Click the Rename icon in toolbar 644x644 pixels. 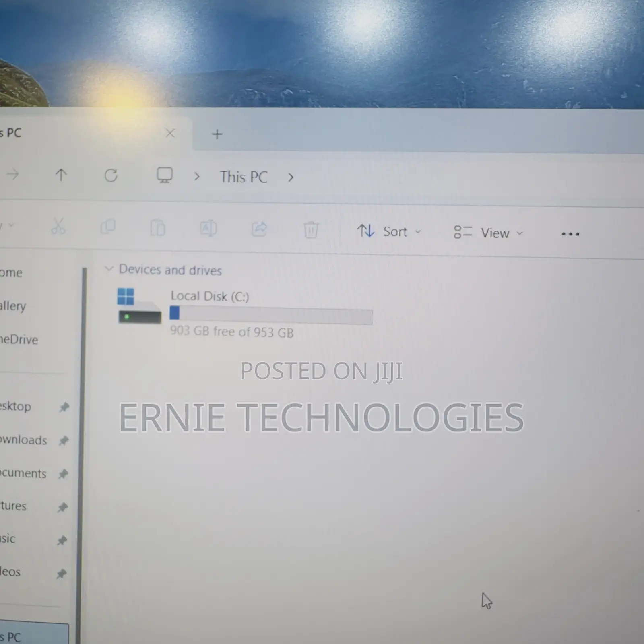point(208,228)
